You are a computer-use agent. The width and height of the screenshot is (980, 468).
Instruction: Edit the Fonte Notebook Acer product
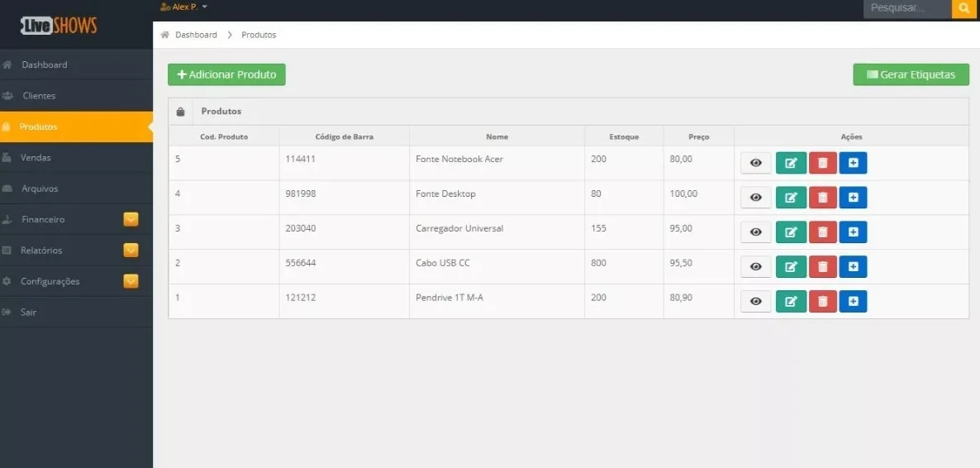[x=791, y=164]
